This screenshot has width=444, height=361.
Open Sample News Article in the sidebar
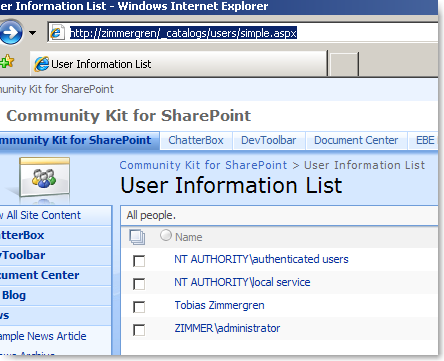43,336
